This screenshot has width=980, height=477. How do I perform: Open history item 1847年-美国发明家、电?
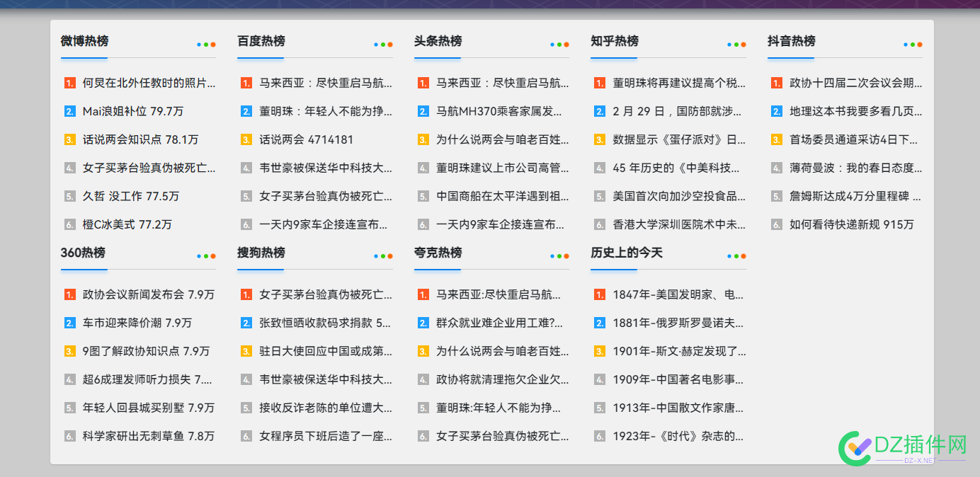point(678,294)
